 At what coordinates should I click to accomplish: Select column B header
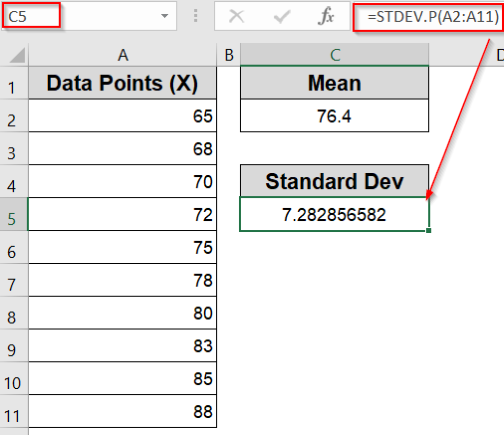point(228,55)
